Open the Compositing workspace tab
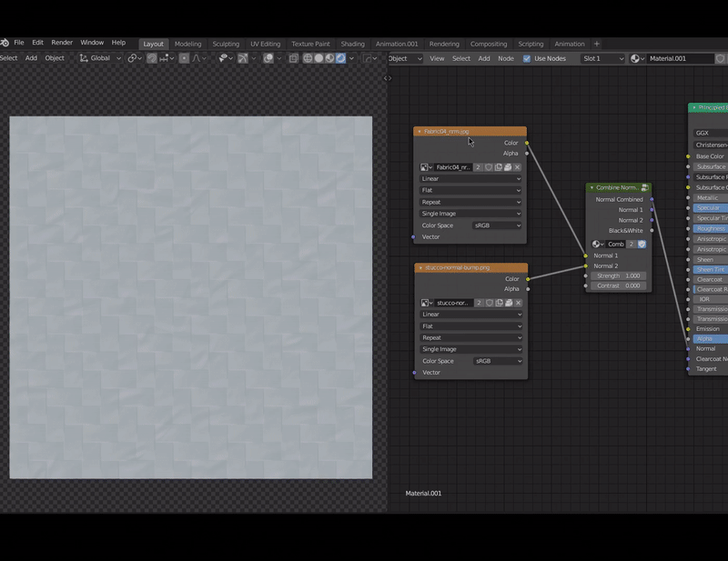Image resolution: width=728 pixels, height=561 pixels. point(489,44)
